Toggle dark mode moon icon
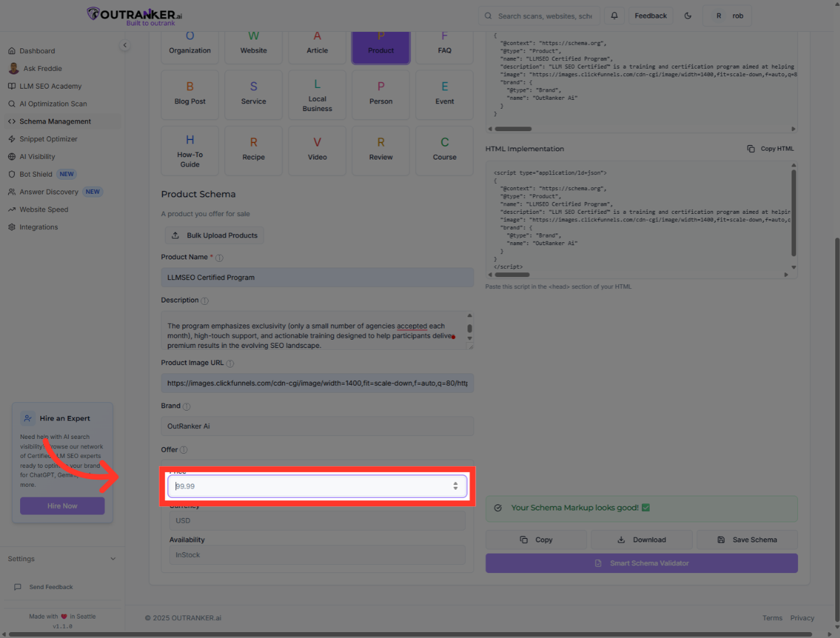The width and height of the screenshot is (840, 638). click(688, 16)
